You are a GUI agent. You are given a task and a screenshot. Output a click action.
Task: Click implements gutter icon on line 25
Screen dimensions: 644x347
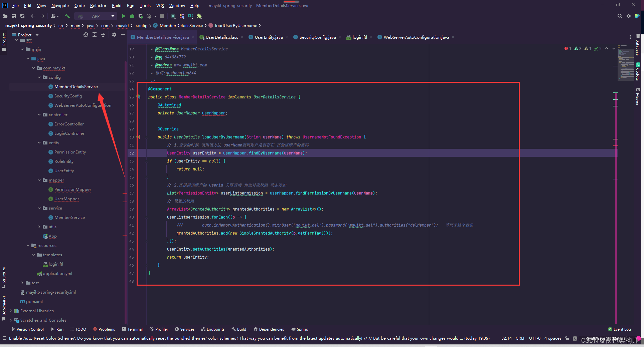coord(139,97)
